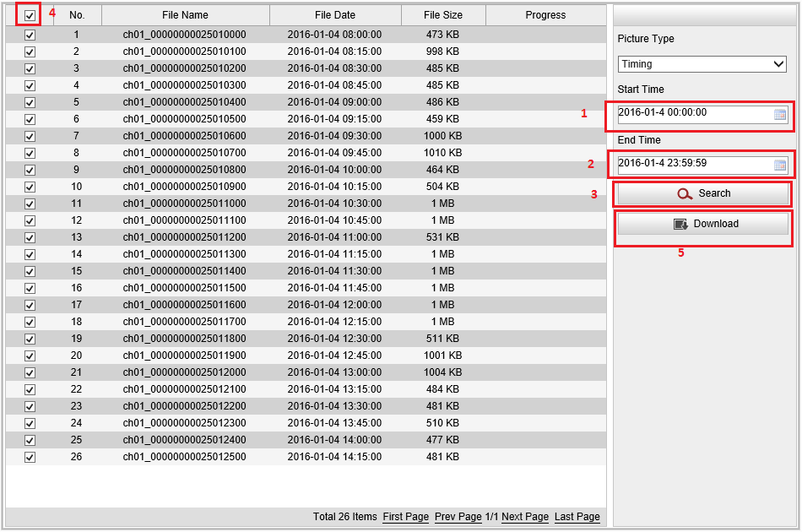Click the End Time input field
This screenshot has height=532, width=802.
(694, 164)
